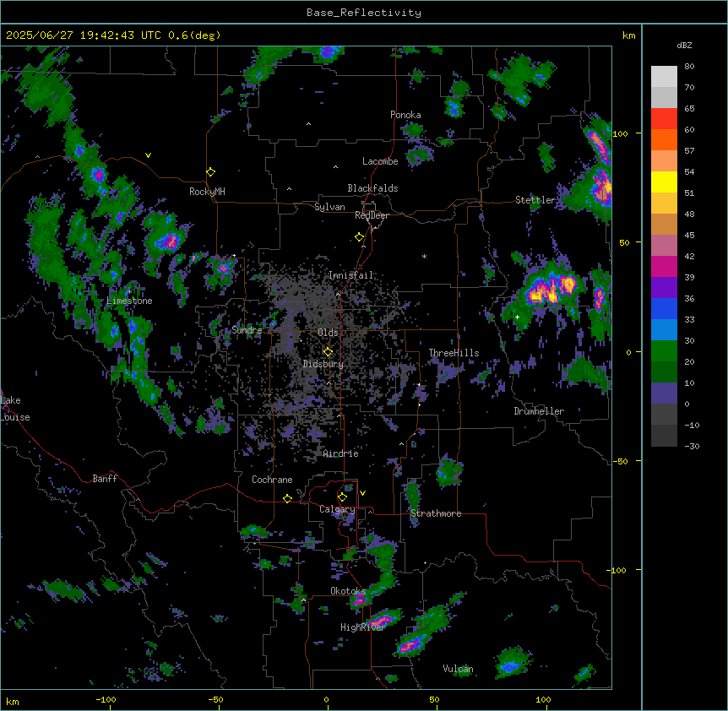Screen dimensions: 728x711
Task: Click the Strathmore label
Action: pyautogui.click(x=436, y=513)
